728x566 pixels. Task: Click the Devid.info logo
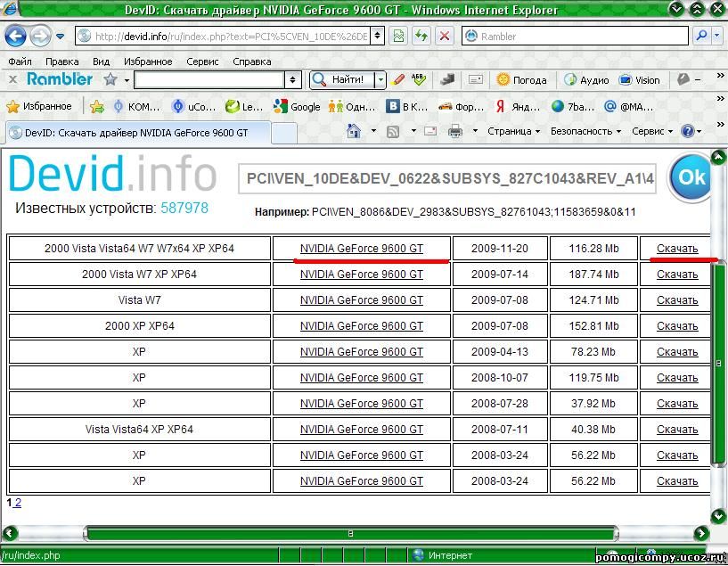(x=113, y=174)
